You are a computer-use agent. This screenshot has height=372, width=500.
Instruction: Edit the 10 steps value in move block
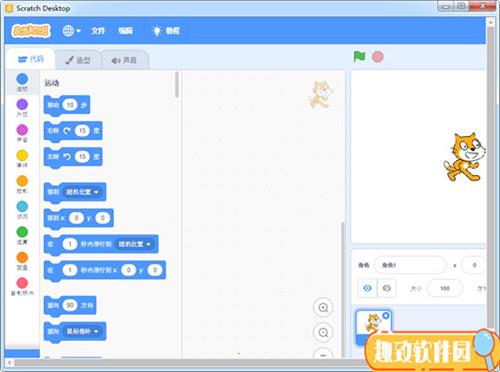(70, 105)
